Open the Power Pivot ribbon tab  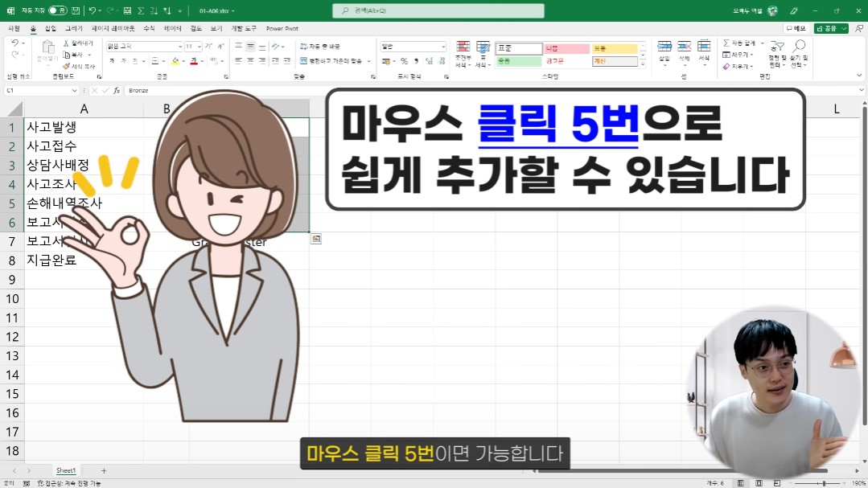(x=282, y=29)
